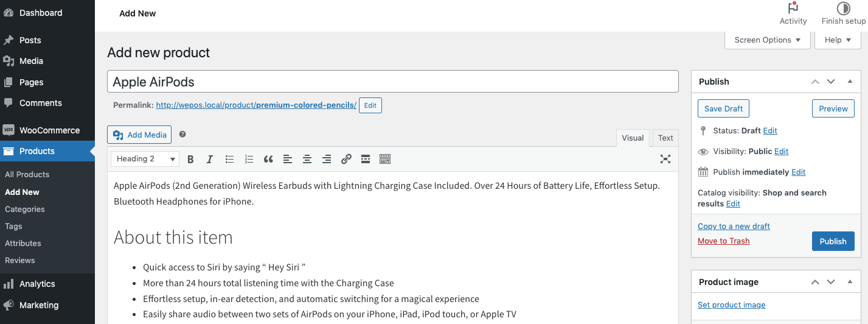Open product Tags submenu
This screenshot has height=324, width=868.
(x=13, y=226)
